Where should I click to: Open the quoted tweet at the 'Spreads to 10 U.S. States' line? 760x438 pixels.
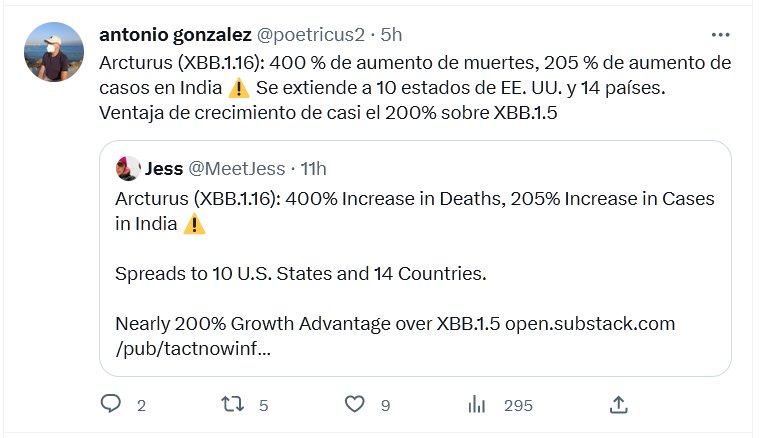click(300, 273)
